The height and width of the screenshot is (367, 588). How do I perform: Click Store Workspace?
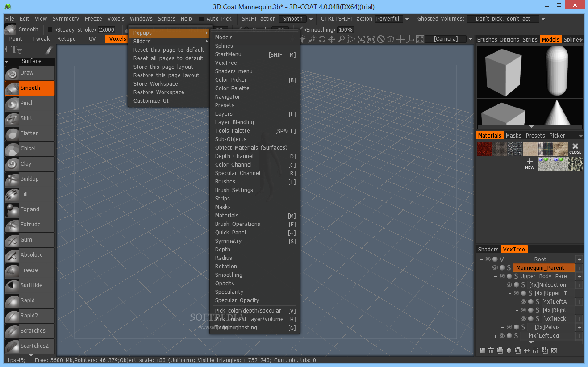pyautogui.click(x=169, y=84)
